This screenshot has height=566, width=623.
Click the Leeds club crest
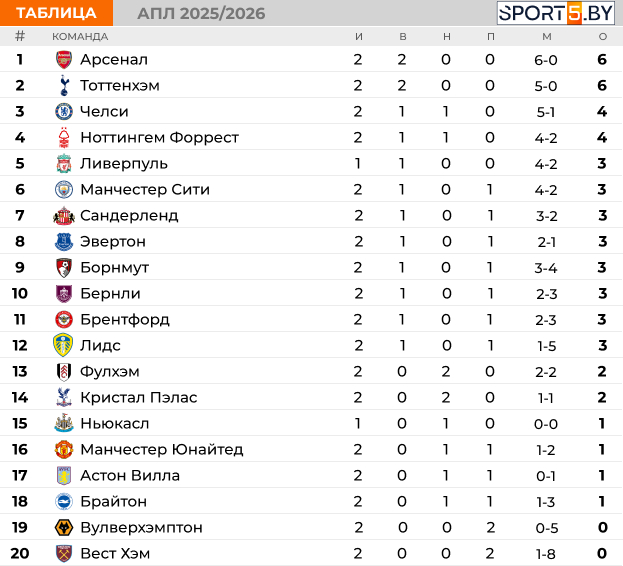tap(63, 345)
